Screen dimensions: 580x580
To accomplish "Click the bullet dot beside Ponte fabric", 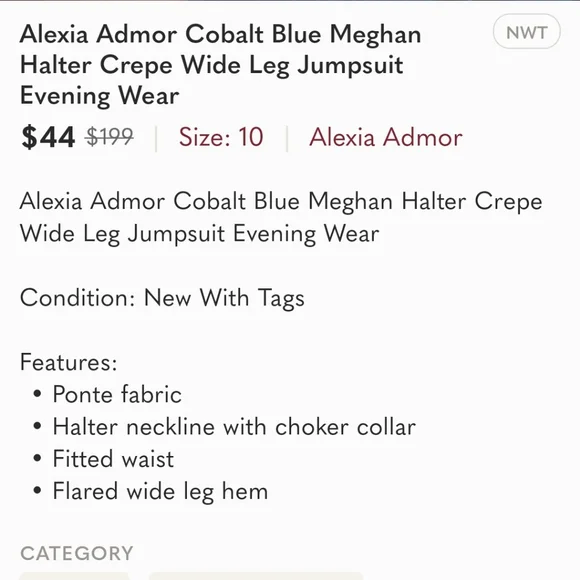I will pos(37,394).
